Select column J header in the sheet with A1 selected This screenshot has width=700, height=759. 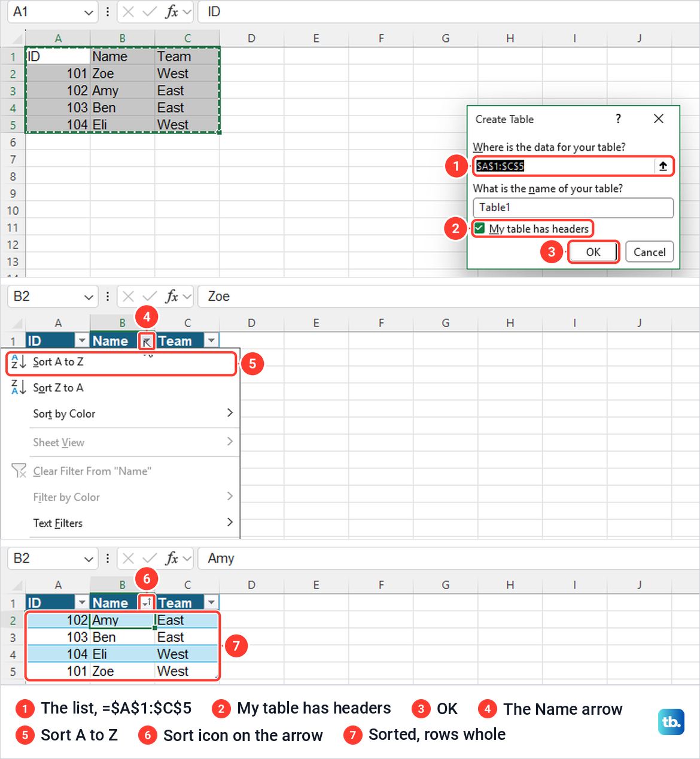point(639,38)
